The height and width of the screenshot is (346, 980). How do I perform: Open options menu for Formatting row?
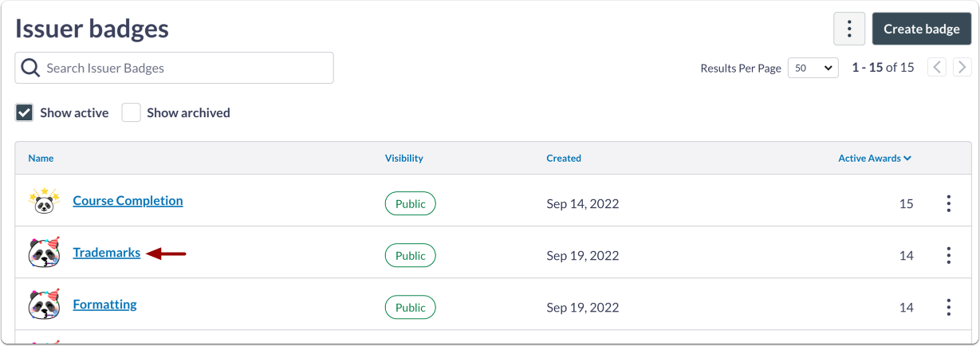(x=948, y=307)
